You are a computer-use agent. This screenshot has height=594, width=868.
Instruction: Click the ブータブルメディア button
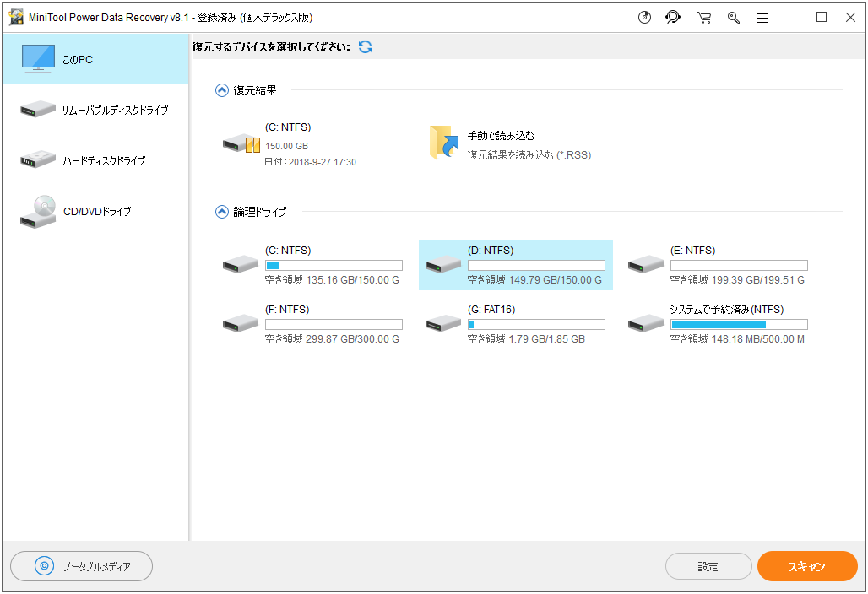click(x=81, y=566)
